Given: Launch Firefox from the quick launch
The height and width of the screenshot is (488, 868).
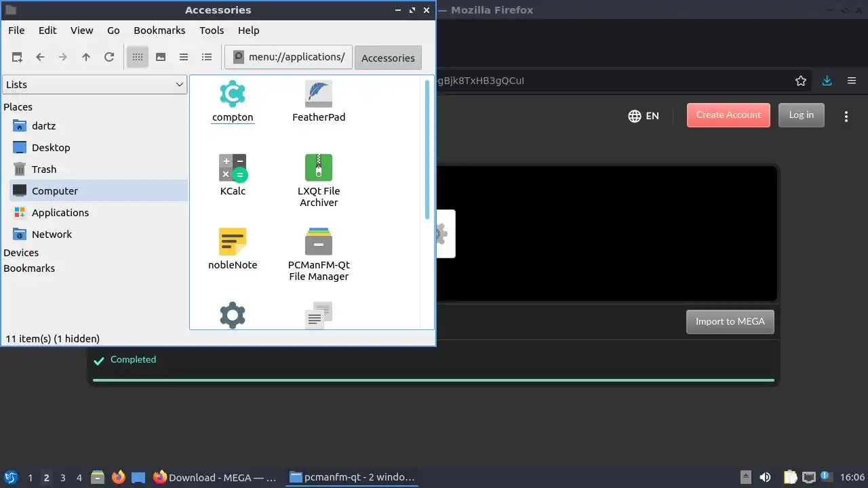Looking at the screenshot, I should click(x=118, y=478).
